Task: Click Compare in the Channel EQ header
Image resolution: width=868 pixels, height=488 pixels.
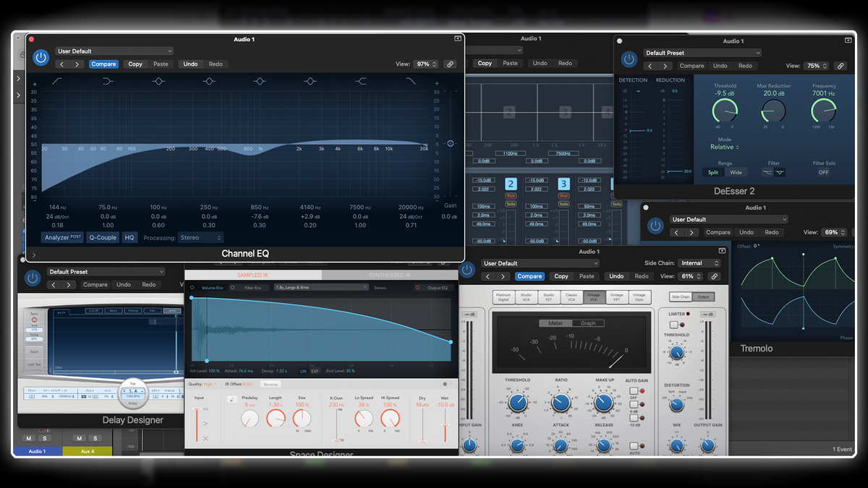Action: (103, 64)
